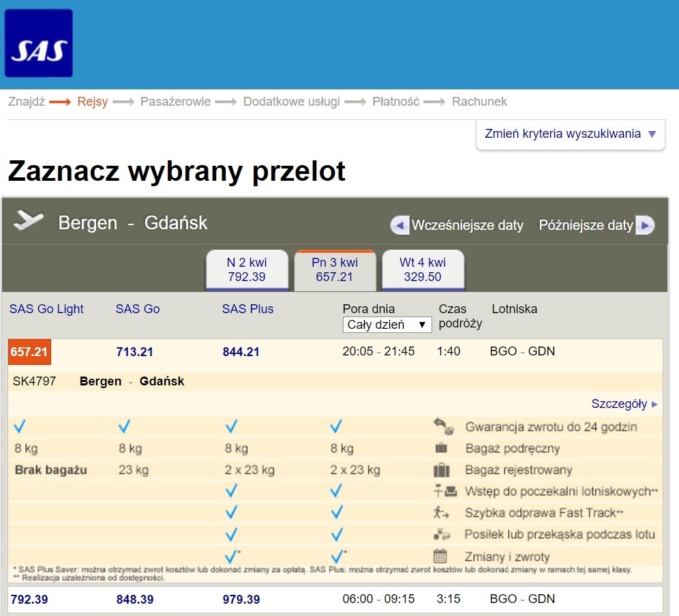Click the hand baggage icon next to Bagaż podręczny

[441, 448]
